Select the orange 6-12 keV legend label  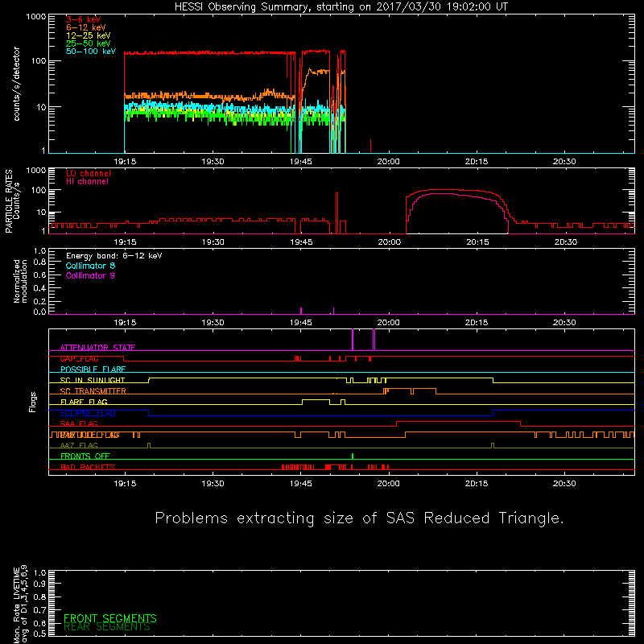point(86,27)
